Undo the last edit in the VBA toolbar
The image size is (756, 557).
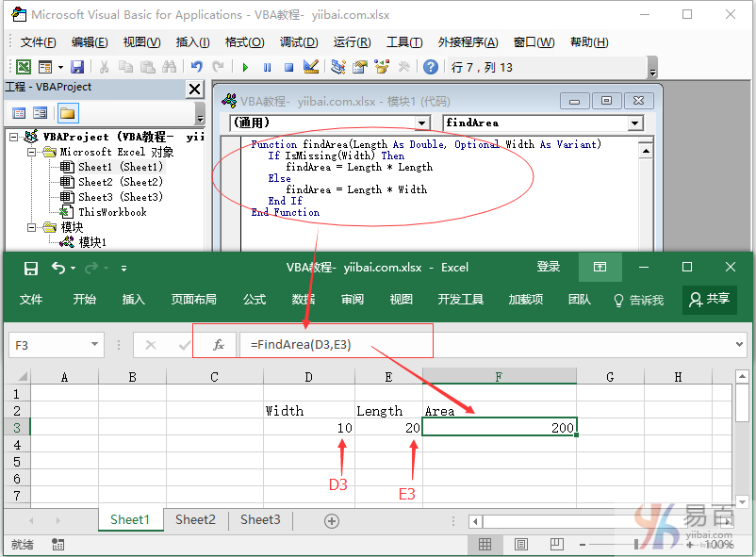[x=196, y=67]
